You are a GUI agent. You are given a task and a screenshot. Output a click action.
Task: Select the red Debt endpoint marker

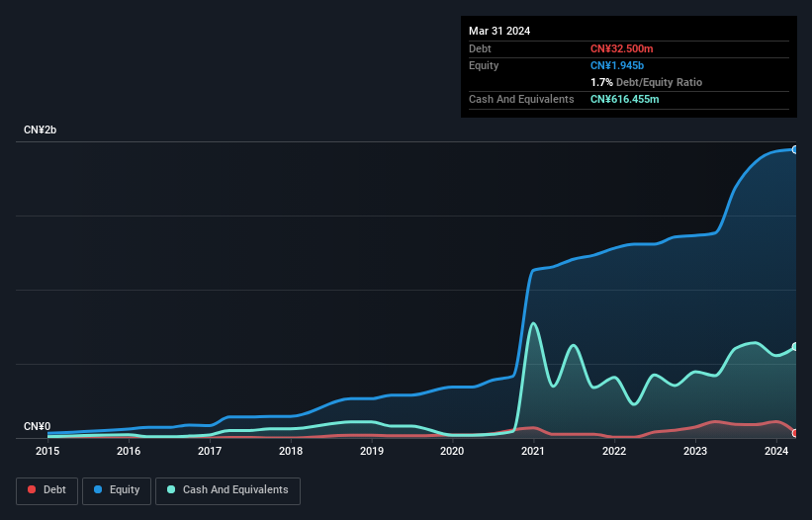(795, 433)
